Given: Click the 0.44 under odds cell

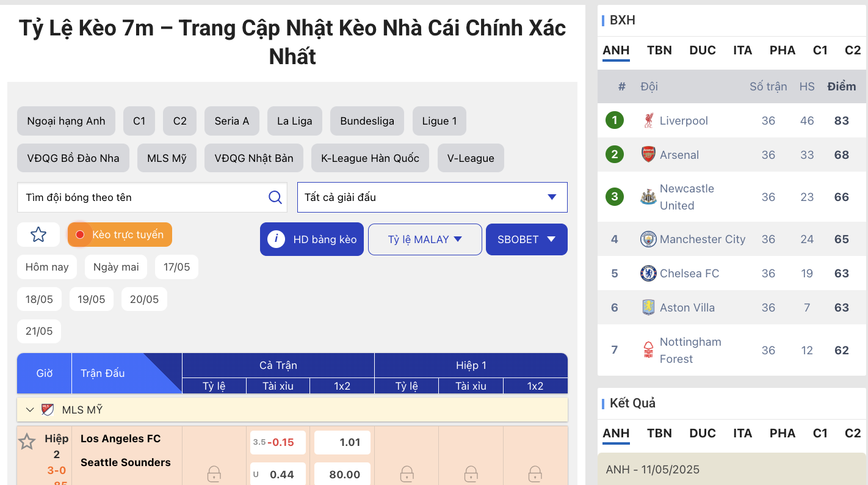Looking at the screenshot, I should pos(278,475).
